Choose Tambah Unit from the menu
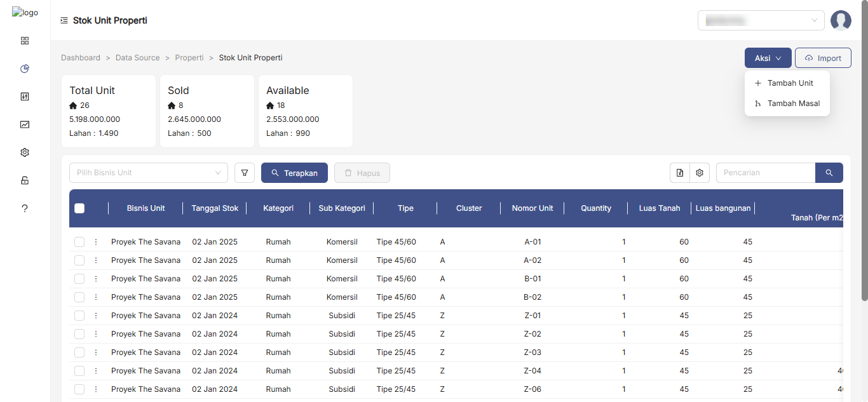This screenshot has height=402, width=868. click(790, 83)
